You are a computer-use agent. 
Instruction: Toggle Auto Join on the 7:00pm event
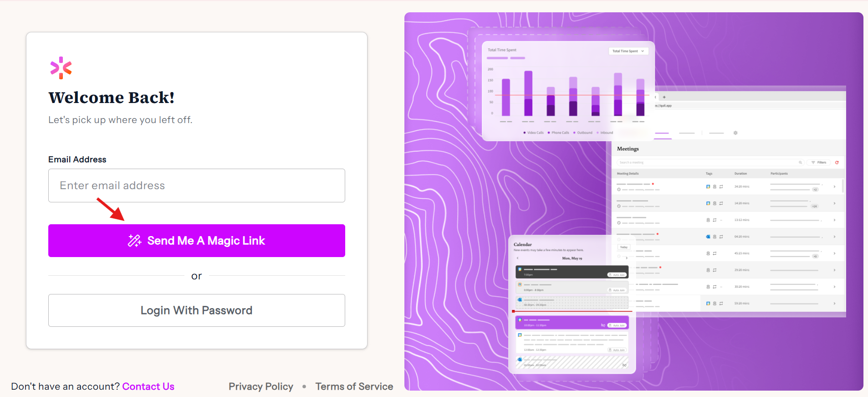coord(617,275)
